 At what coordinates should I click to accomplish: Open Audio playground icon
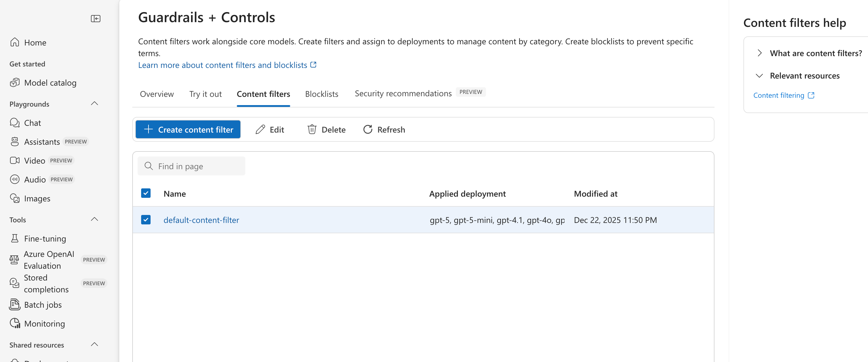(x=14, y=179)
